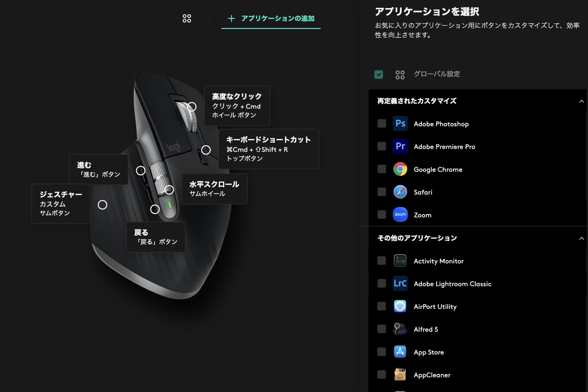Click the Activity Monitor icon
Viewport: 588px width, 392px height.
400,261
